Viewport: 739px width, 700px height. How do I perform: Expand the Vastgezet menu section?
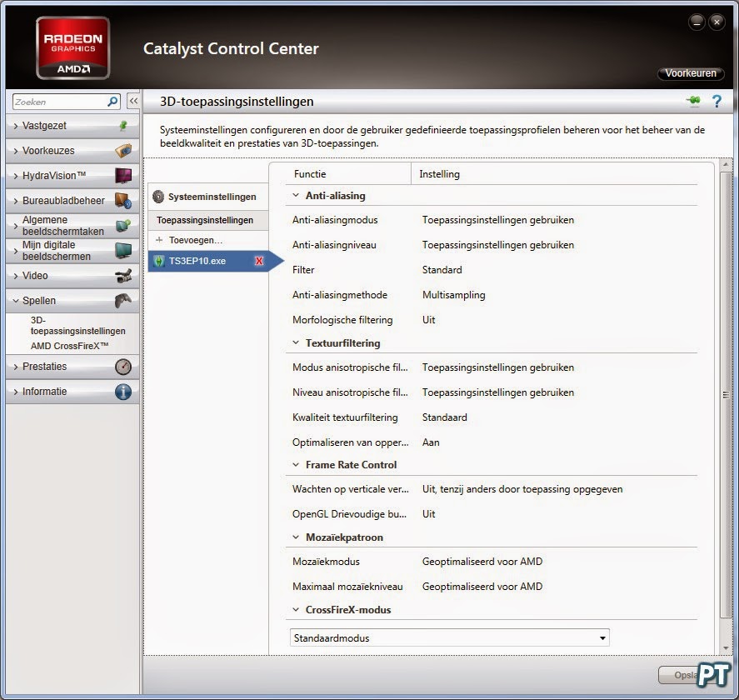pyautogui.click(x=16, y=126)
